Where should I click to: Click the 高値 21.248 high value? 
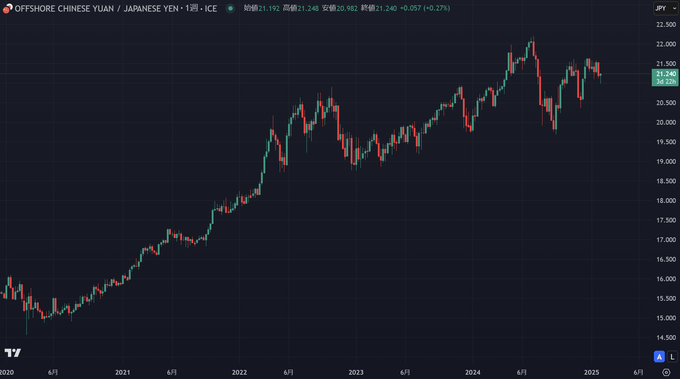[x=301, y=8]
